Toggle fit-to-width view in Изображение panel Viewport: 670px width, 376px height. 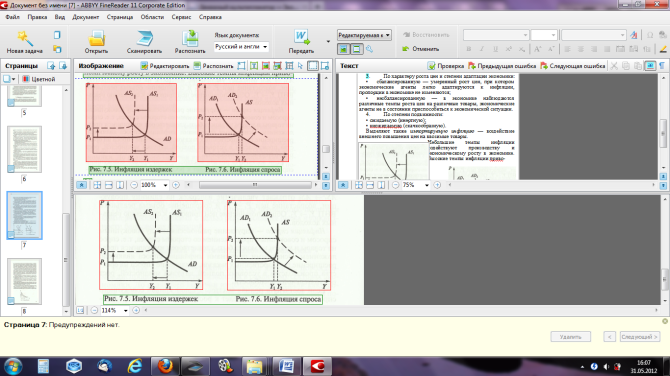109,185
